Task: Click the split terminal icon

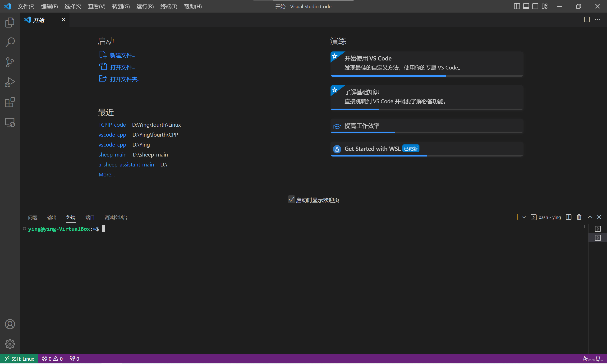Action: tap(568, 217)
